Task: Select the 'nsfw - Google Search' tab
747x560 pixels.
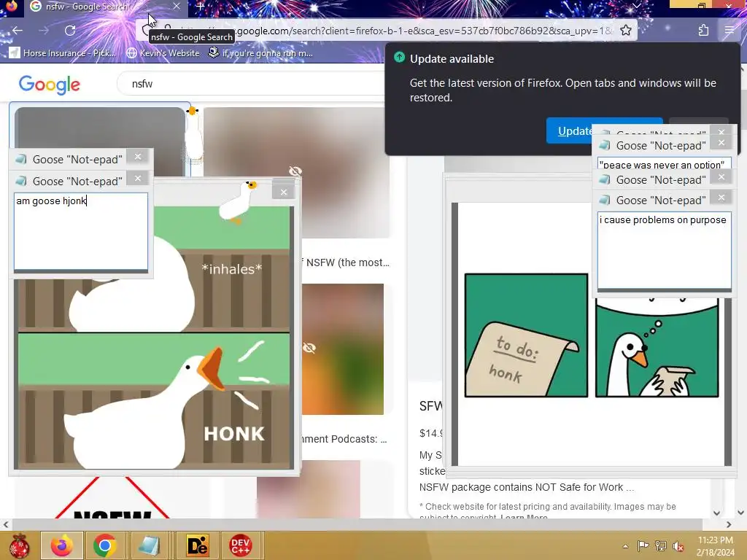Action: pyautogui.click(x=105, y=7)
